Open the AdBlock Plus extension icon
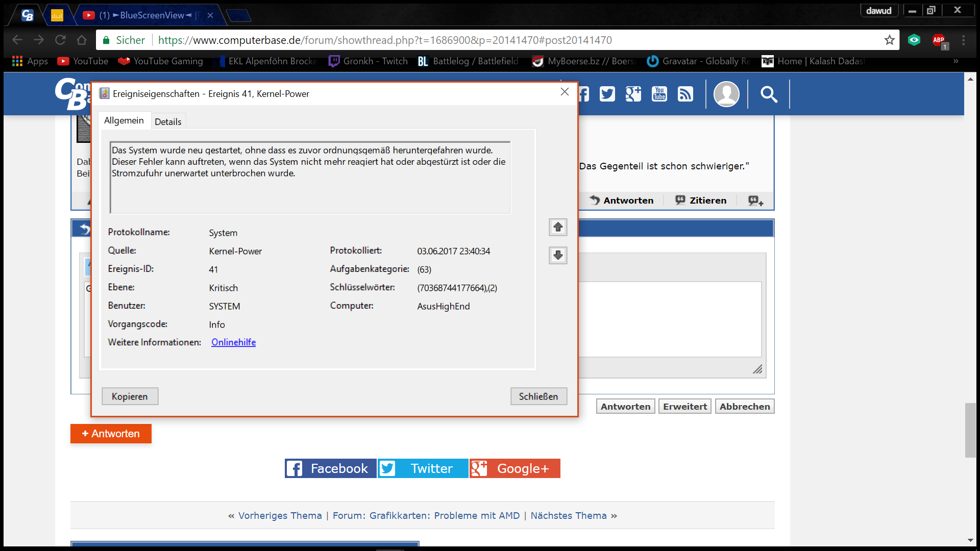 [939, 40]
